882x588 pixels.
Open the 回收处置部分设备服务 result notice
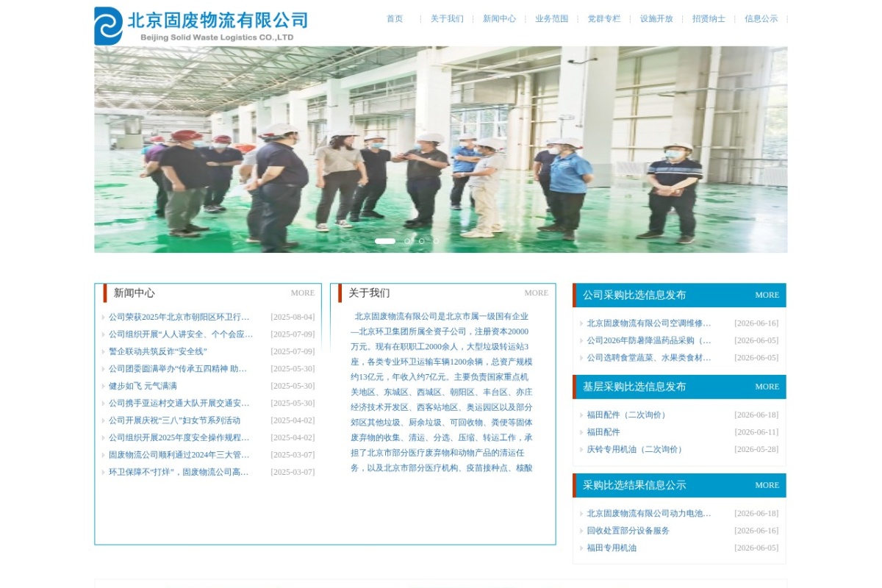[x=628, y=531]
